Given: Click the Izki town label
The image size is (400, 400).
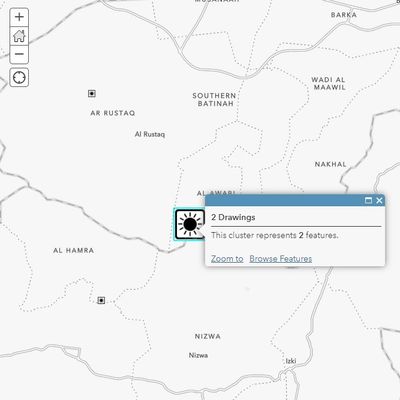Looking at the screenshot, I should (x=291, y=361).
